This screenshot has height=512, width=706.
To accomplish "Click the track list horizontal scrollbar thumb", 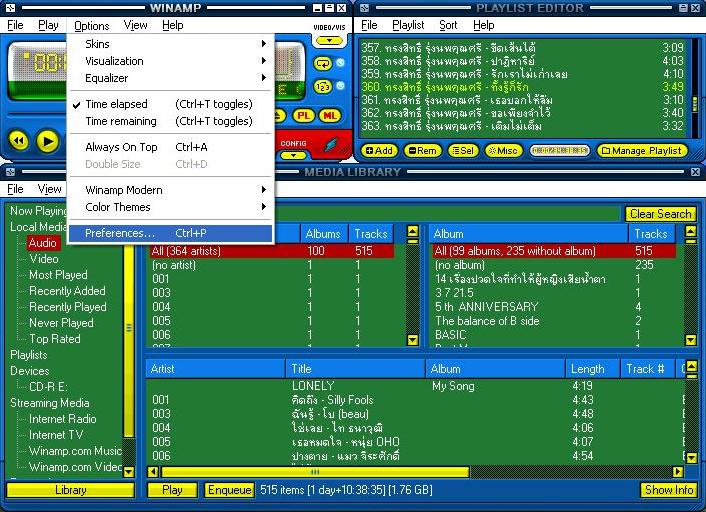I will 315,472.
